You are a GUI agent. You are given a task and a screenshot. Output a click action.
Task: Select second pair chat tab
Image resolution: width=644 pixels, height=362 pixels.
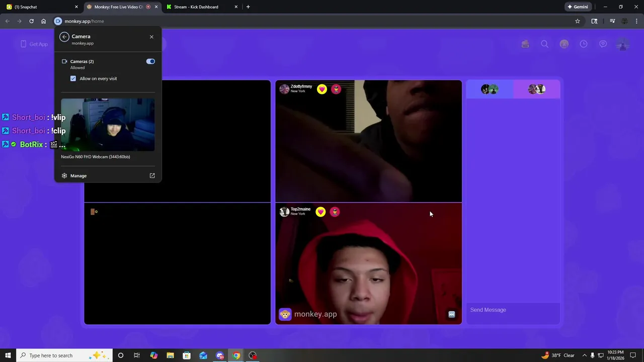(x=537, y=89)
